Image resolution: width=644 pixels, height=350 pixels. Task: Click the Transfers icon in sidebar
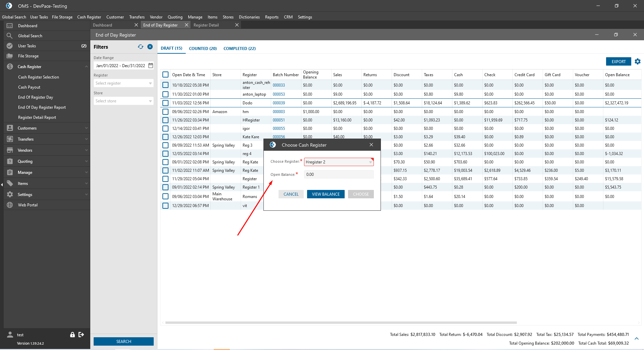(x=10, y=139)
